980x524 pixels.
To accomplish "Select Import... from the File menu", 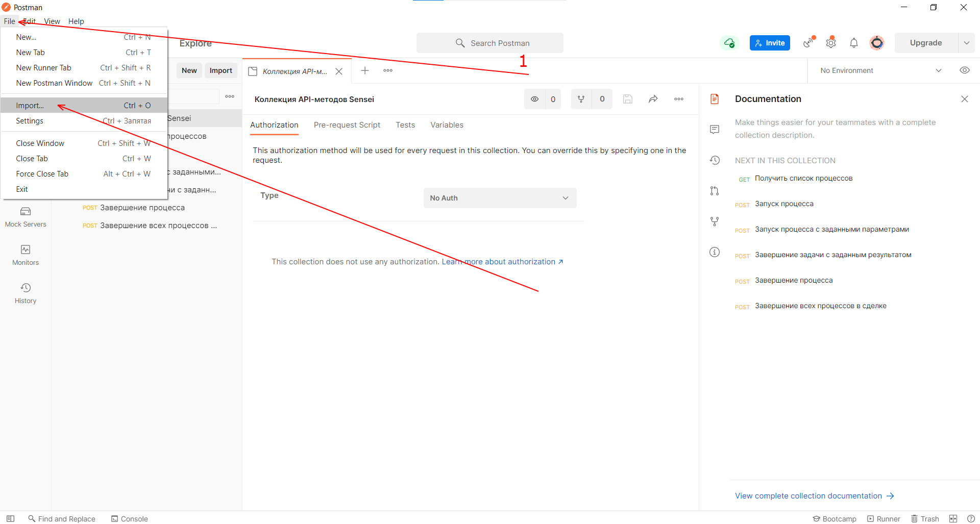I will pyautogui.click(x=84, y=106).
